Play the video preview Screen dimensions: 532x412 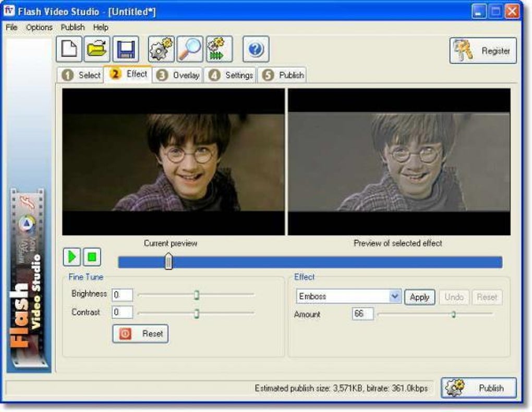tap(71, 257)
